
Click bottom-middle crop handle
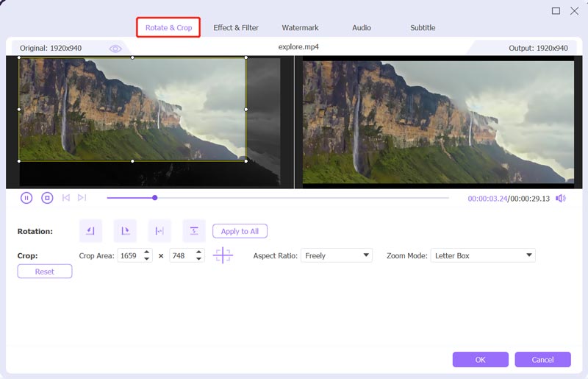132,160
